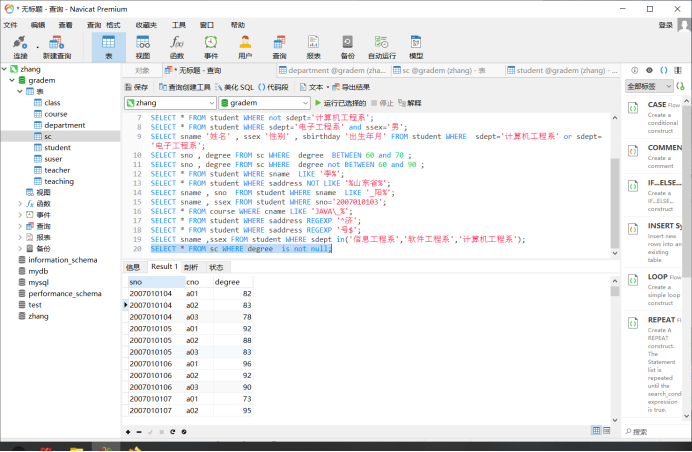Screen dimensions: 692x452
Task: Click the sno column header
Action: tap(156, 282)
